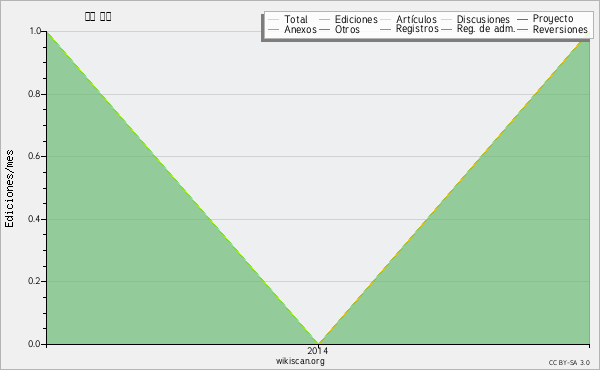Screen dimensions: 600x370
Task: Click the Total legend label
Action: [x=296, y=19]
